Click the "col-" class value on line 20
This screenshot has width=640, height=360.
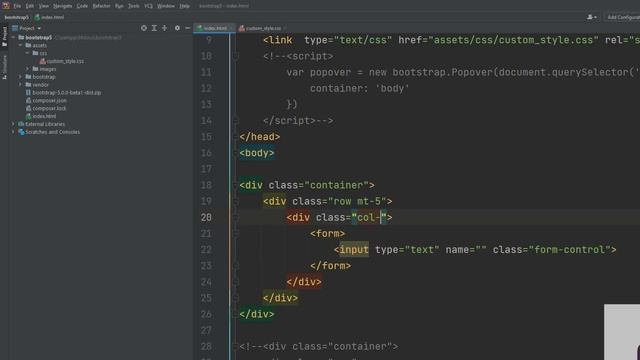369,218
